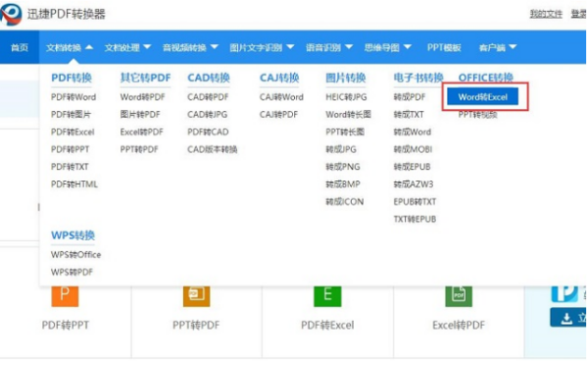Click the green PDF转Excel icon

click(x=327, y=296)
